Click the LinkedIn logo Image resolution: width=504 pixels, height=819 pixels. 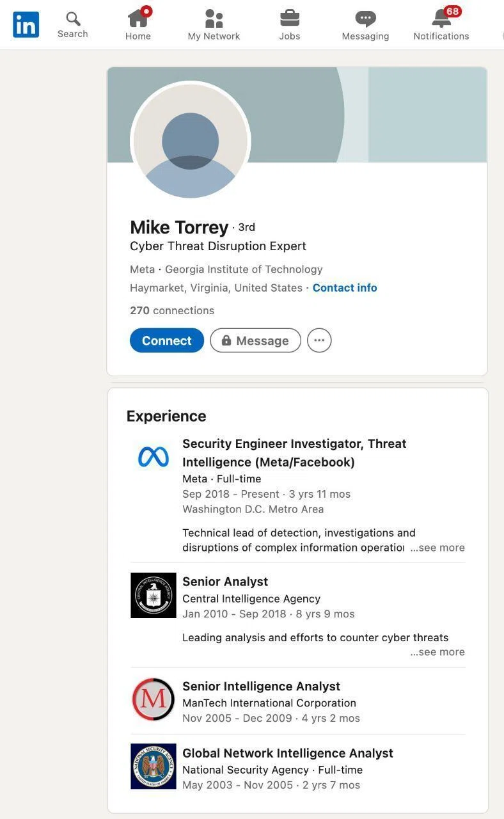point(26,24)
